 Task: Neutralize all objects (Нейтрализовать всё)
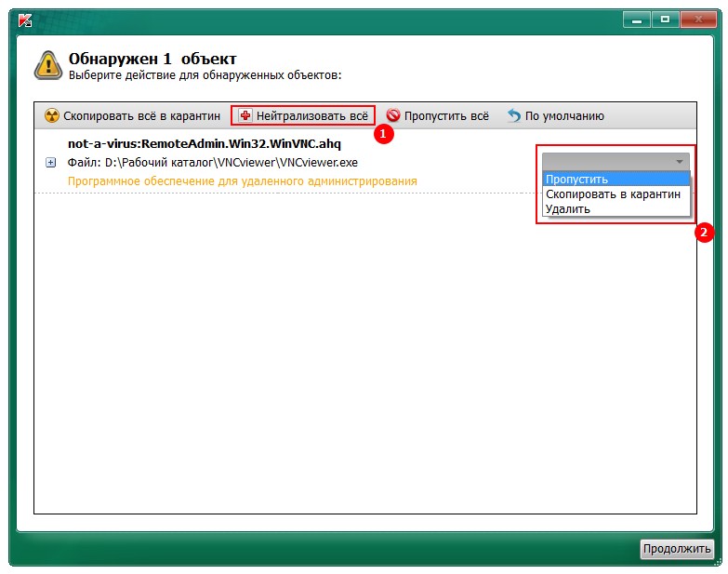(303, 115)
